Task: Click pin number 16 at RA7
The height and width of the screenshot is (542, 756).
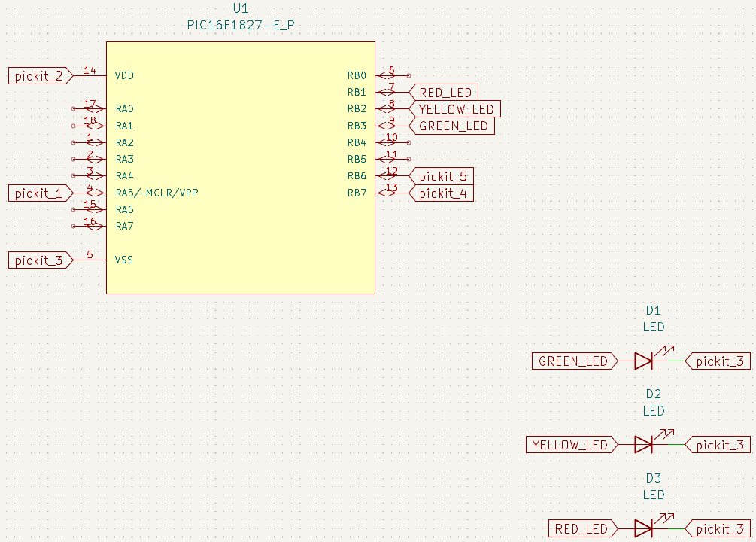Action: 90,221
